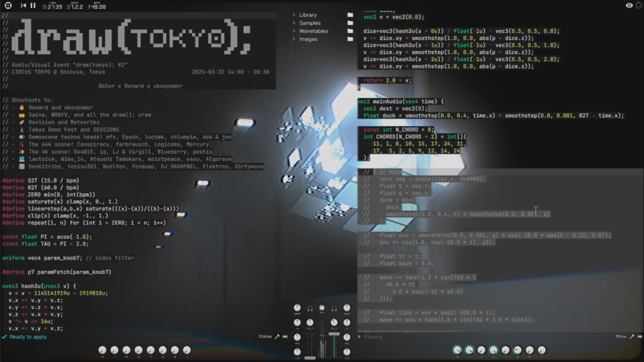Pause the playback
The width and height of the screenshot is (644, 362).
[x=33, y=5]
